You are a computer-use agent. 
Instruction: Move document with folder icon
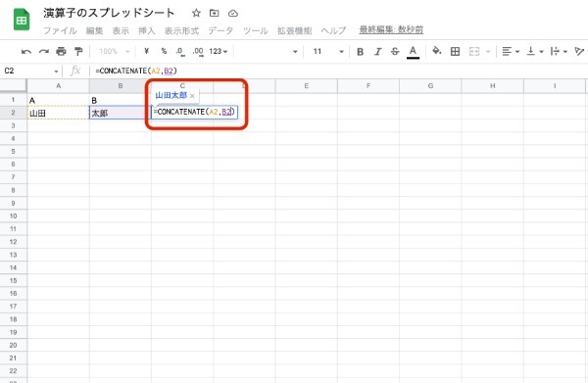[x=214, y=14]
